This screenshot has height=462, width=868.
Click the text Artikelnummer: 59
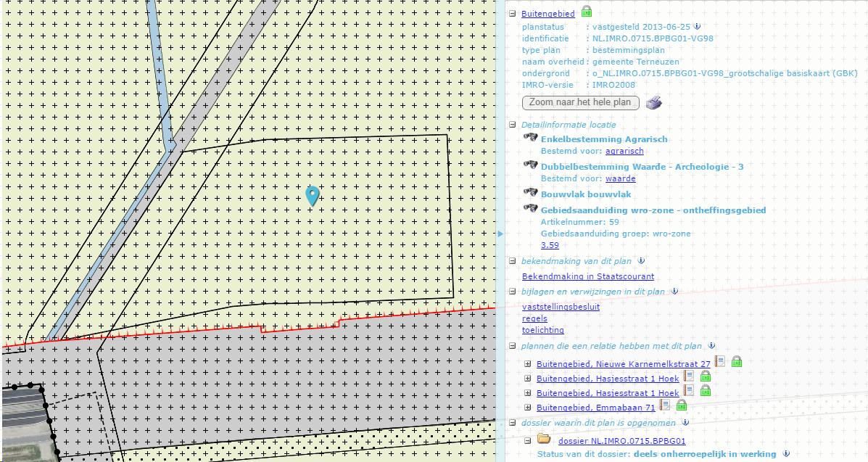[x=580, y=222]
